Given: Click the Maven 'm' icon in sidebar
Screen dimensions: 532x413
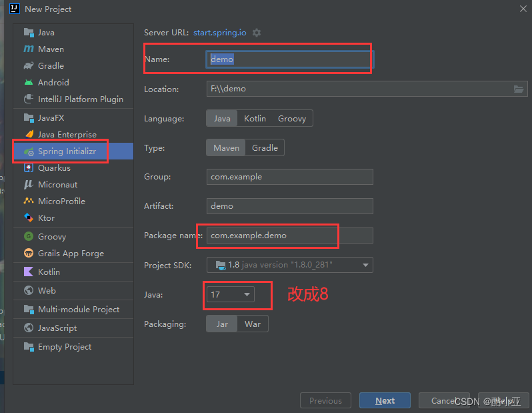Looking at the screenshot, I should (29, 49).
